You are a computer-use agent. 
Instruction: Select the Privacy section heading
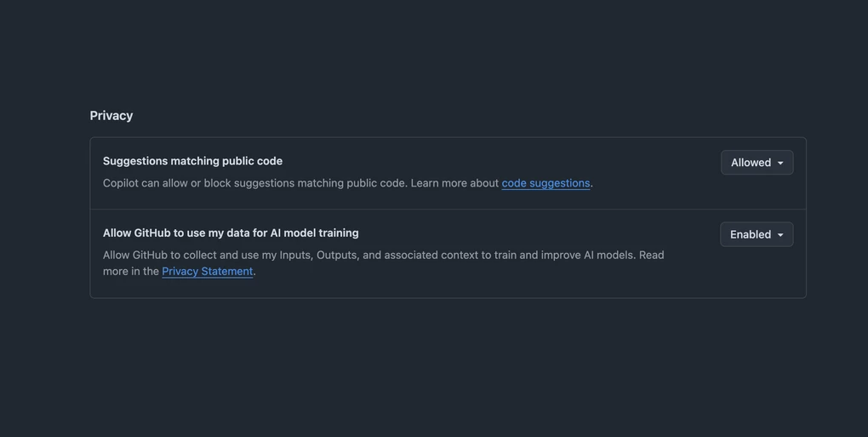(x=111, y=116)
